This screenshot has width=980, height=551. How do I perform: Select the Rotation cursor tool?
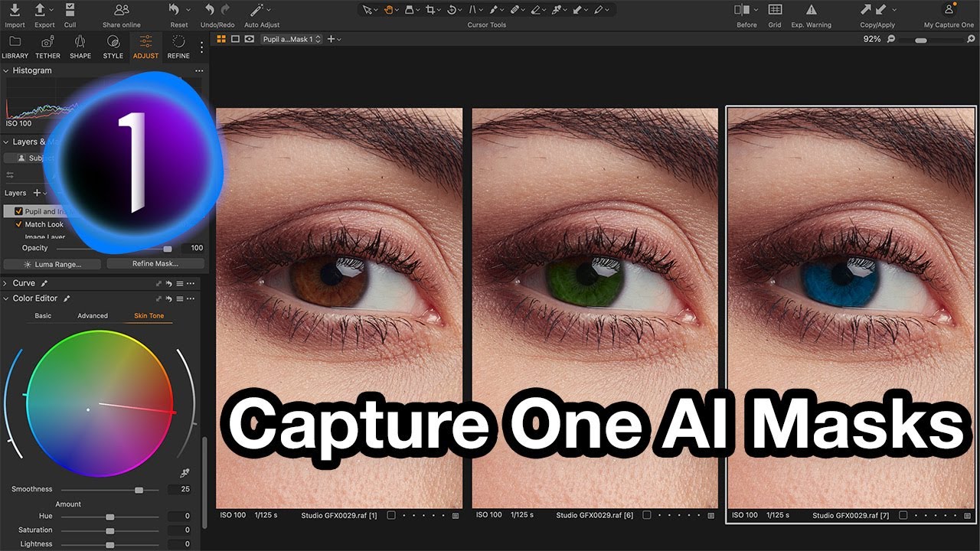pyautogui.click(x=452, y=10)
